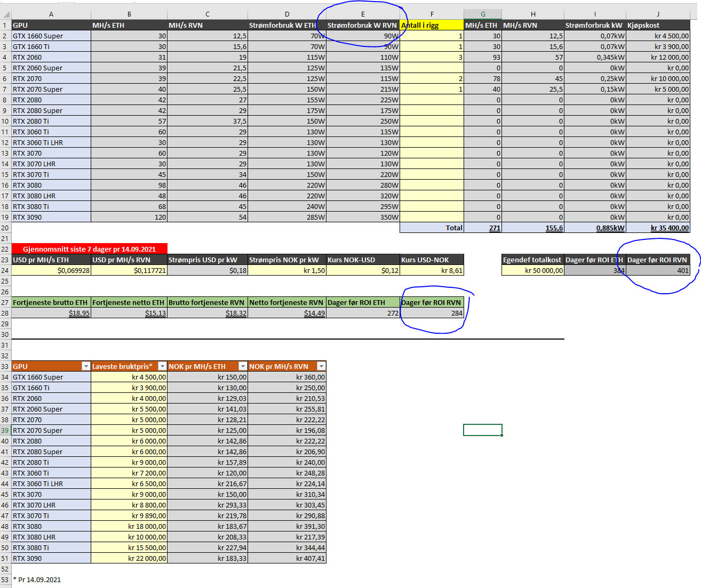Image resolution: width=701 pixels, height=588 pixels.
Task: Select the Dager før ROI RVN value 401
Action: coord(658,270)
